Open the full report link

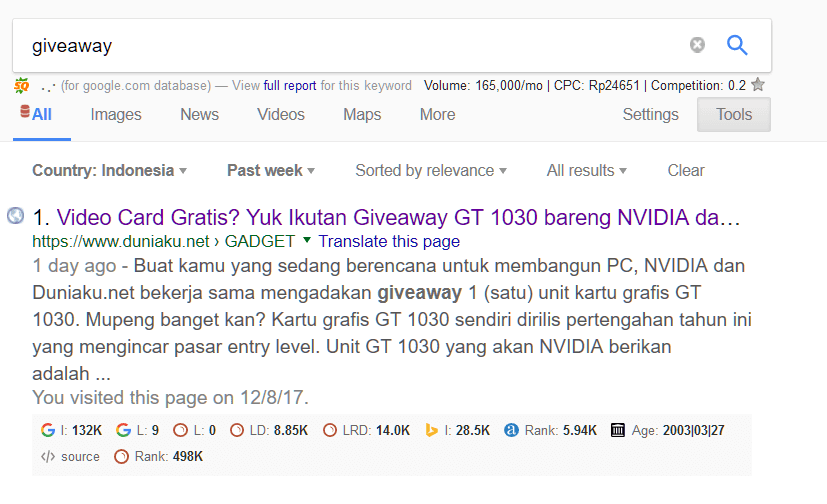[x=290, y=85]
